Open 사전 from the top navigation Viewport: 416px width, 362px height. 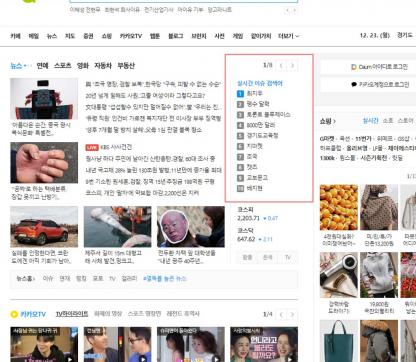pyautogui.click(x=219, y=36)
